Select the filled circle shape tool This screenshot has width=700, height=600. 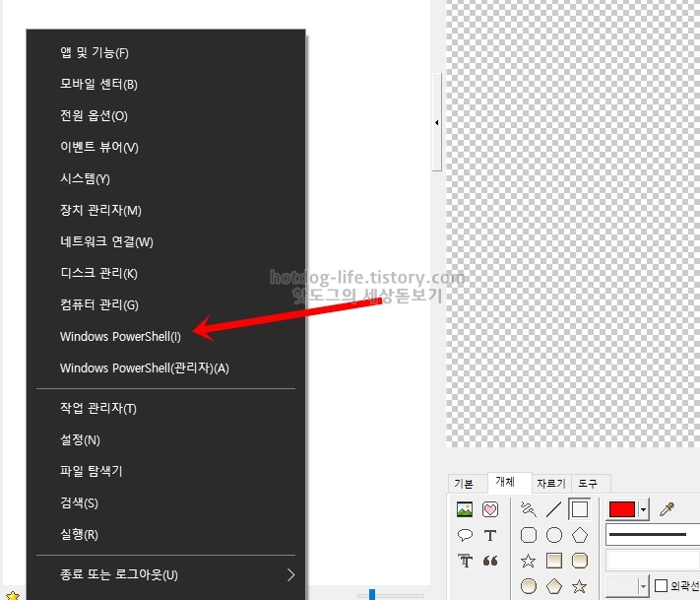[x=529, y=586]
